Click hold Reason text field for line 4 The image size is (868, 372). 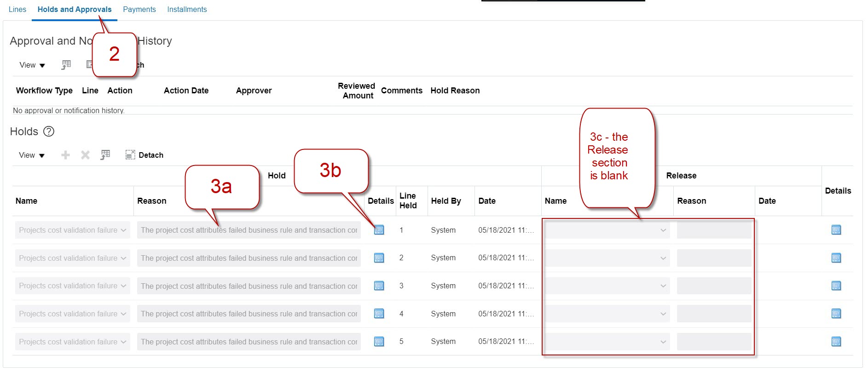249,314
